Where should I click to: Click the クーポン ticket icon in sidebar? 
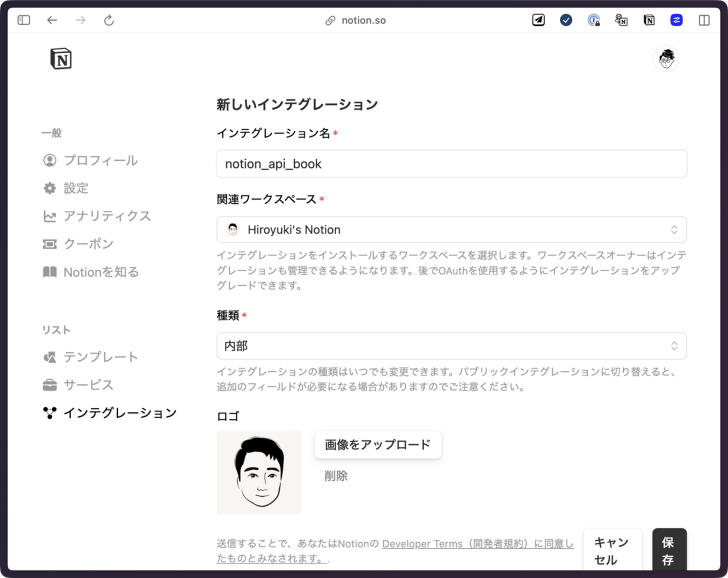(x=49, y=244)
